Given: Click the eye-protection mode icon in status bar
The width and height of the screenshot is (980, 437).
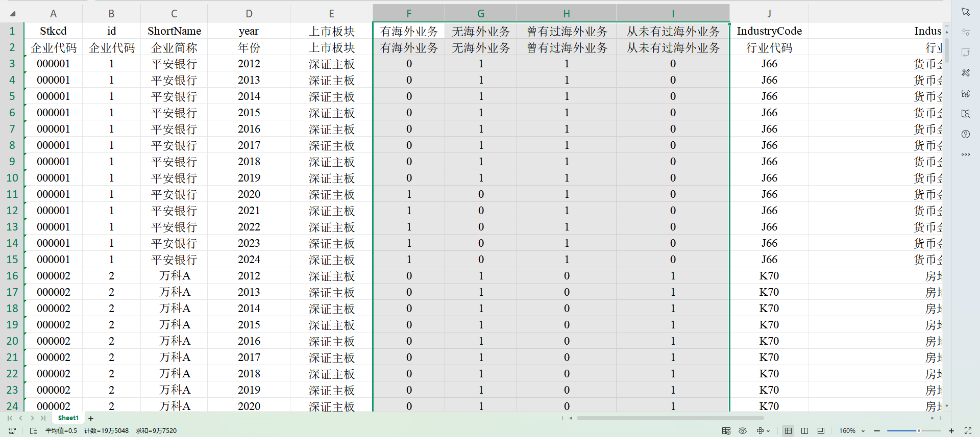Looking at the screenshot, I should click(x=743, y=431).
